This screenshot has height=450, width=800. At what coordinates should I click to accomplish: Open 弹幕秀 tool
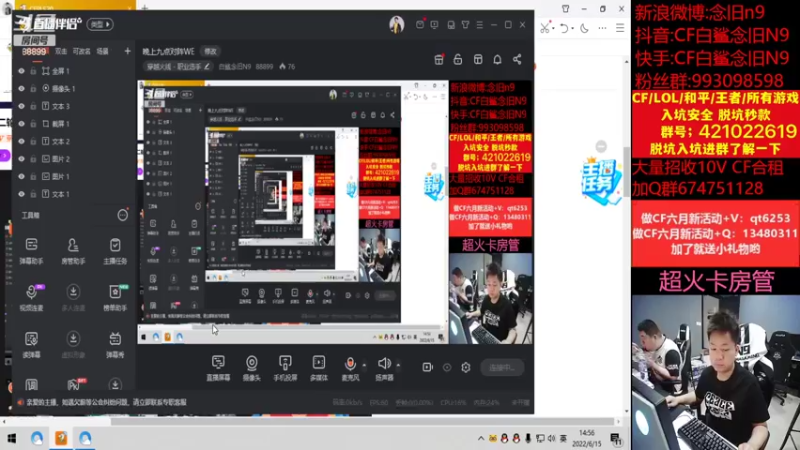(x=115, y=345)
